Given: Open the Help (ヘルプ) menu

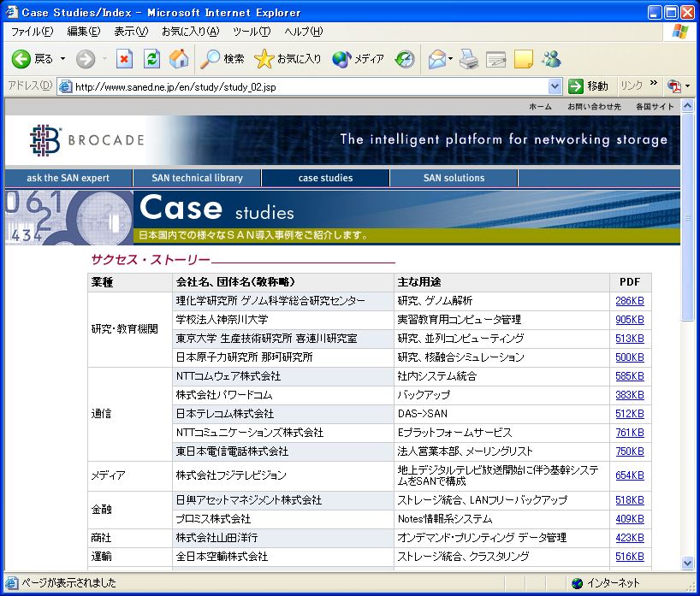Looking at the screenshot, I should pos(304,32).
